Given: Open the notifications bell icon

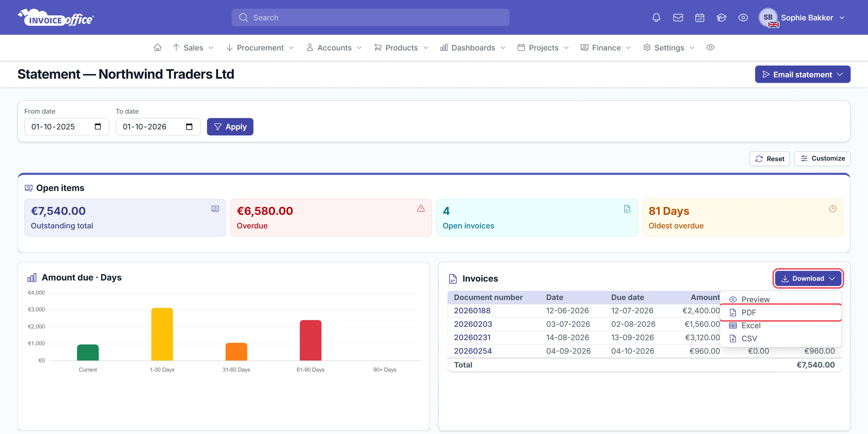Looking at the screenshot, I should [656, 18].
